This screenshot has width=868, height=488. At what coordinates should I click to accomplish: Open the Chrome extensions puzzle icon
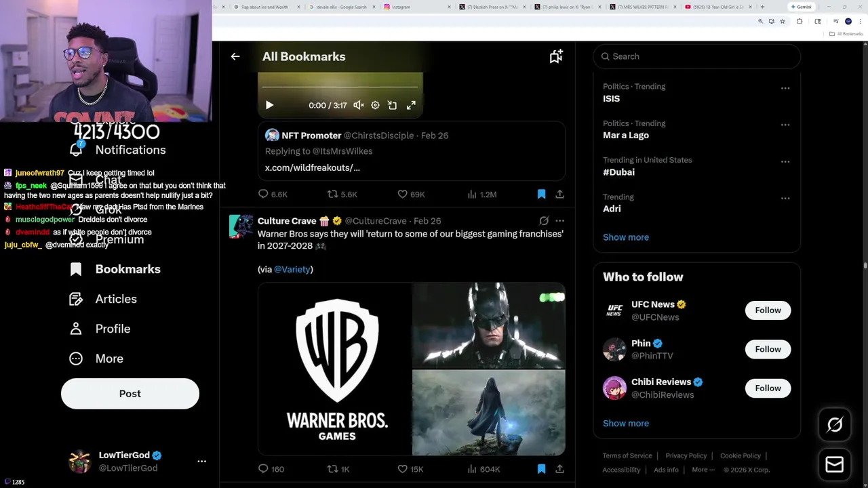coord(800,22)
